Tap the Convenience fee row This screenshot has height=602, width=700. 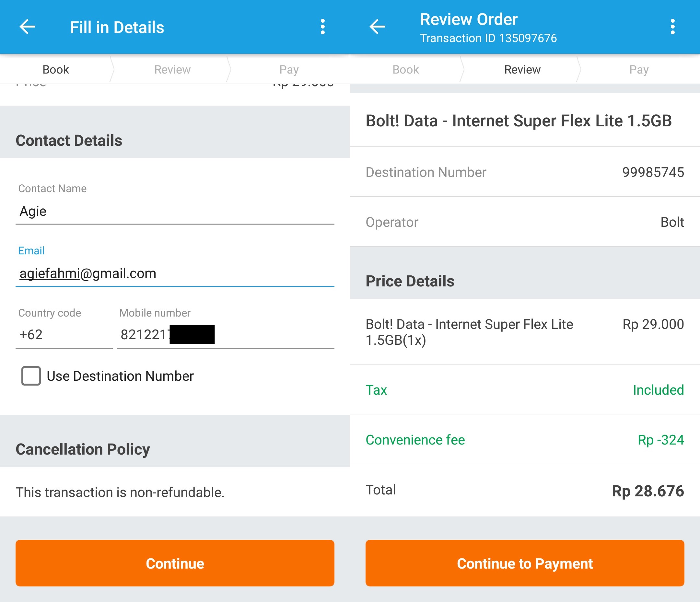click(x=525, y=440)
